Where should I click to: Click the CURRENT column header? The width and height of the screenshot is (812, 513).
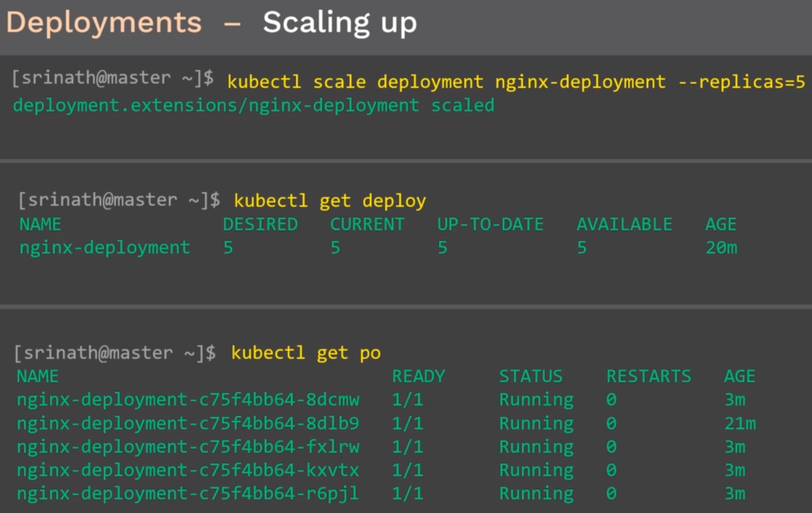(x=367, y=224)
